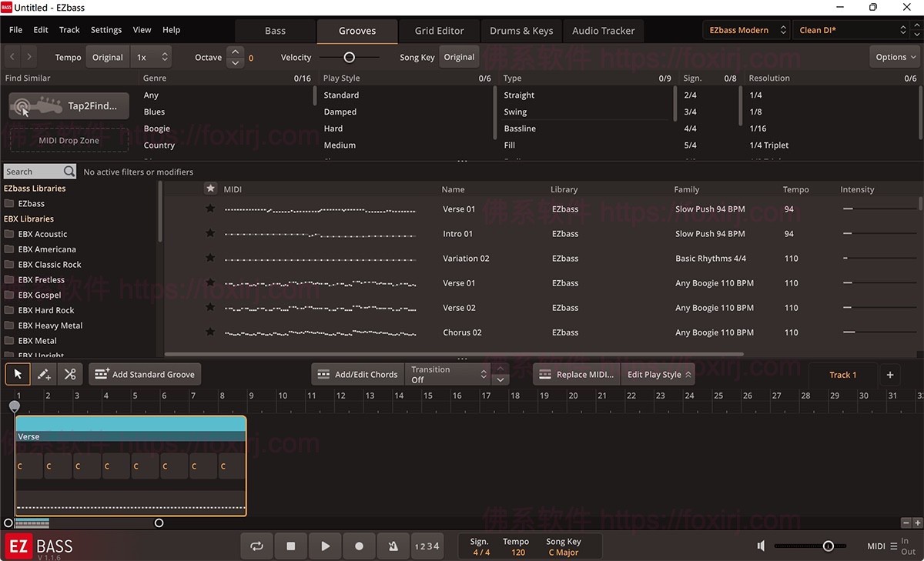This screenshot has width=924, height=561.
Task: Click the Add Standard Groove button
Action: coord(145,374)
